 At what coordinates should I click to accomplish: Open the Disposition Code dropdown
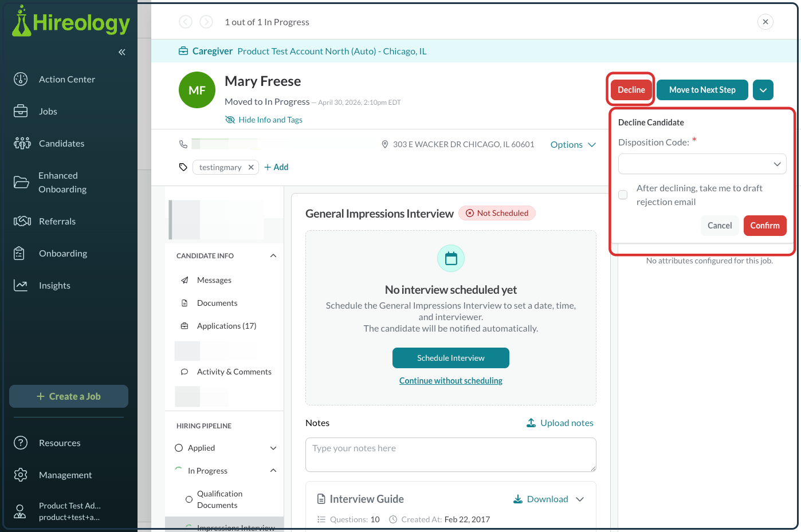pos(702,164)
